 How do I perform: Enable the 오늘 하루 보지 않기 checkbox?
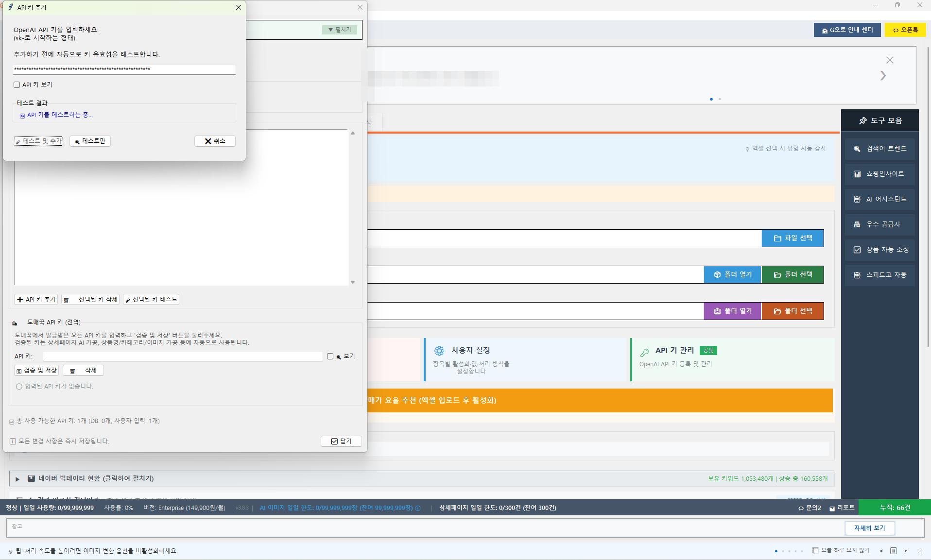[815, 550]
